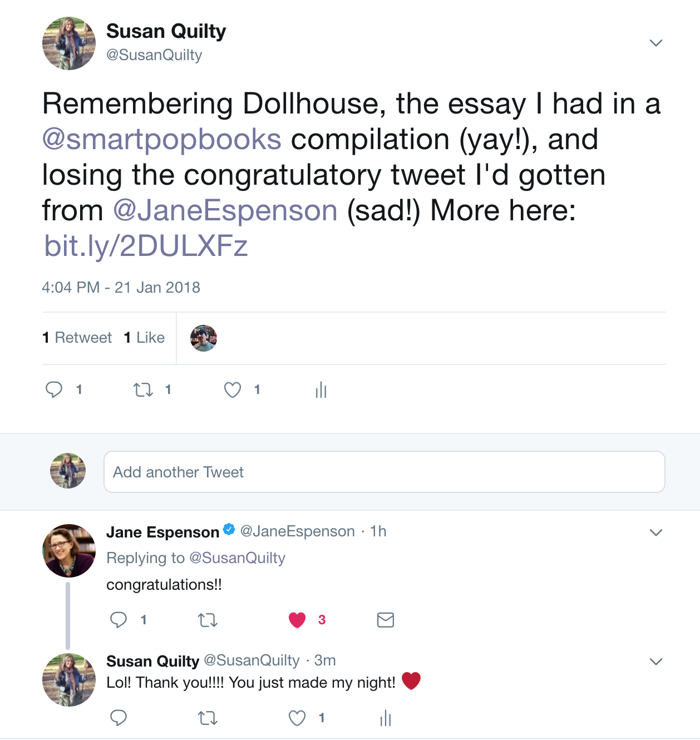This screenshot has height=740, width=700.
Task: Open options chevron on Susan's thank-you reply
Action: click(656, 662)
